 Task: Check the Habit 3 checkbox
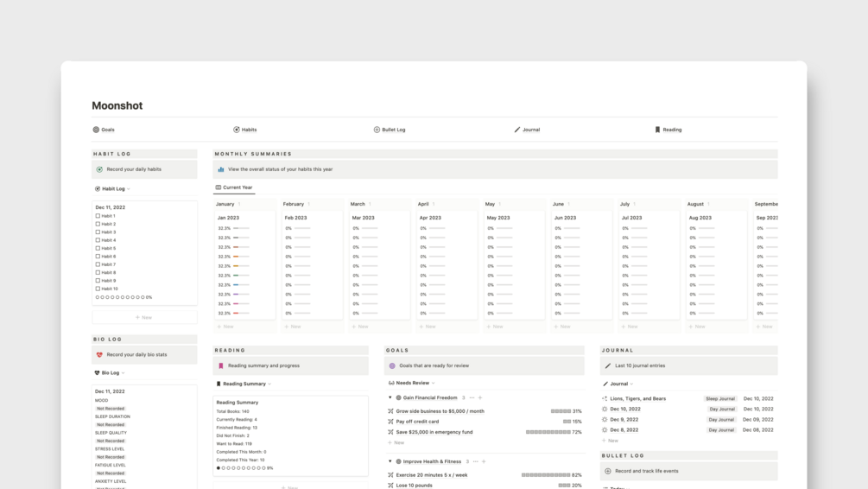(x=98, y=232)
